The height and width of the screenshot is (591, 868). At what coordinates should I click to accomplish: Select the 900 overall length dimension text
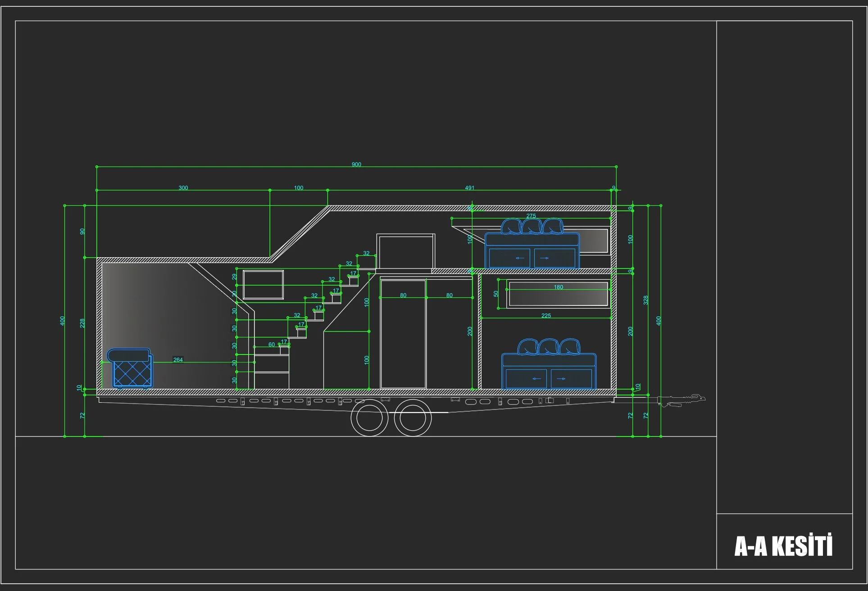tap(356, 164)
